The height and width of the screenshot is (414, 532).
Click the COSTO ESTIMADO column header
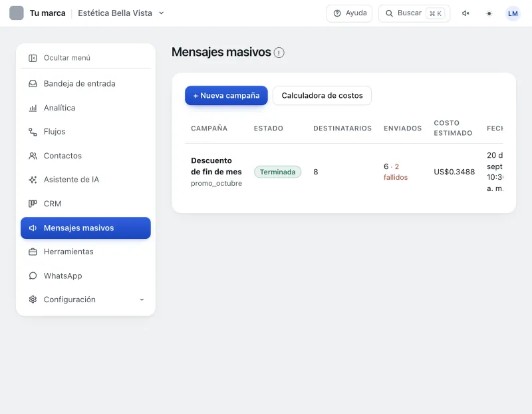coord(453,128)
